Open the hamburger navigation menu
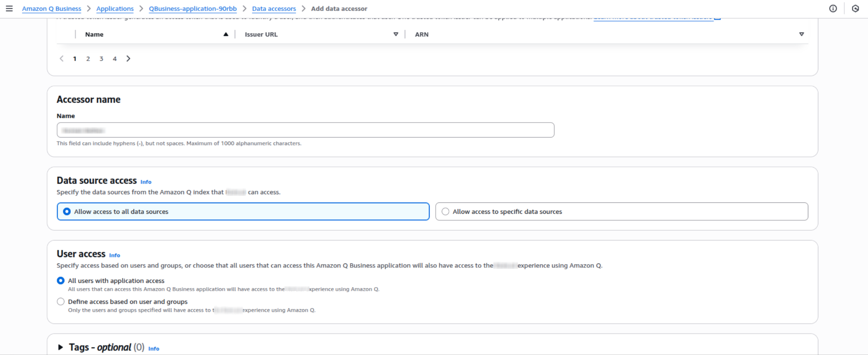The width and height of the screenshot is (868, 355). pos(9,8)
